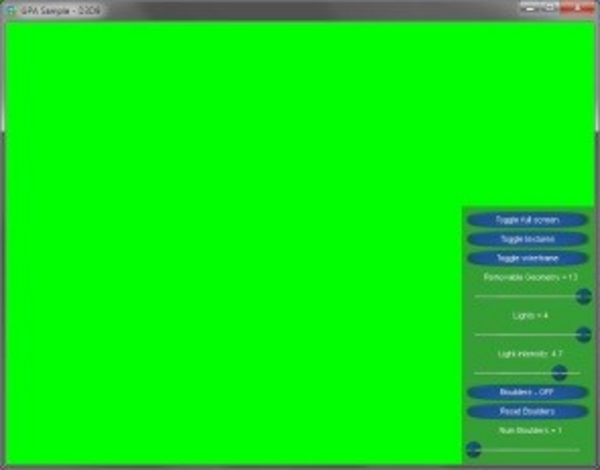Click the Num Boulders slider handle
Screen dimensions: 600x470
pos(473,449)
